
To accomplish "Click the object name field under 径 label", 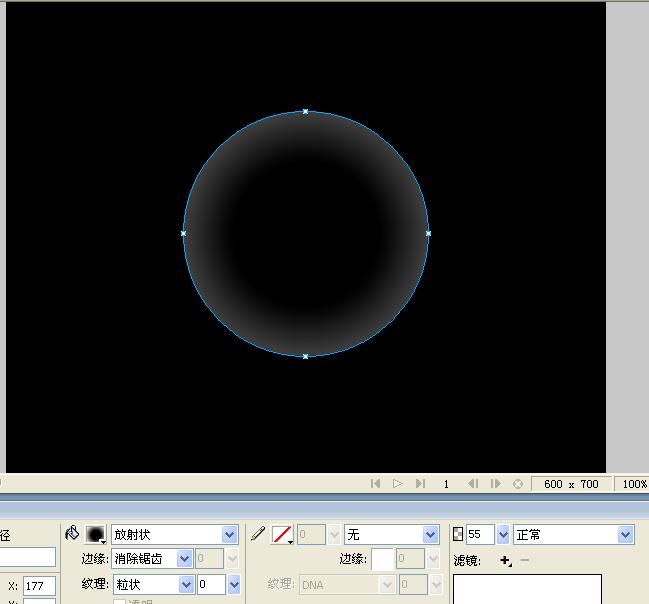I will click(x=27, y=557).
